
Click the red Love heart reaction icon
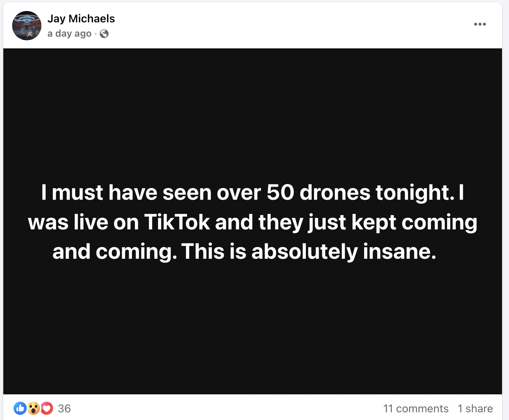click(47, 408)
